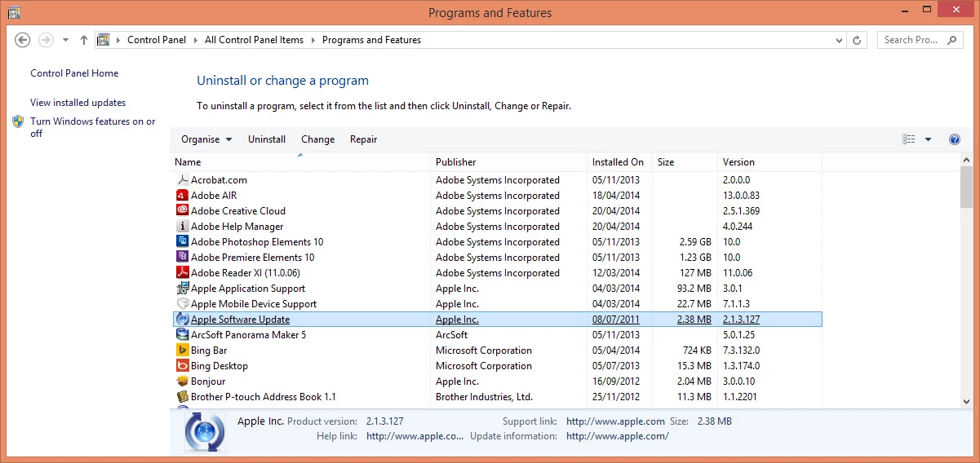The width and height of the screenshot is (980, 463).
Task: Open the Organise dropdown menu
Action: tap(206, 139)
